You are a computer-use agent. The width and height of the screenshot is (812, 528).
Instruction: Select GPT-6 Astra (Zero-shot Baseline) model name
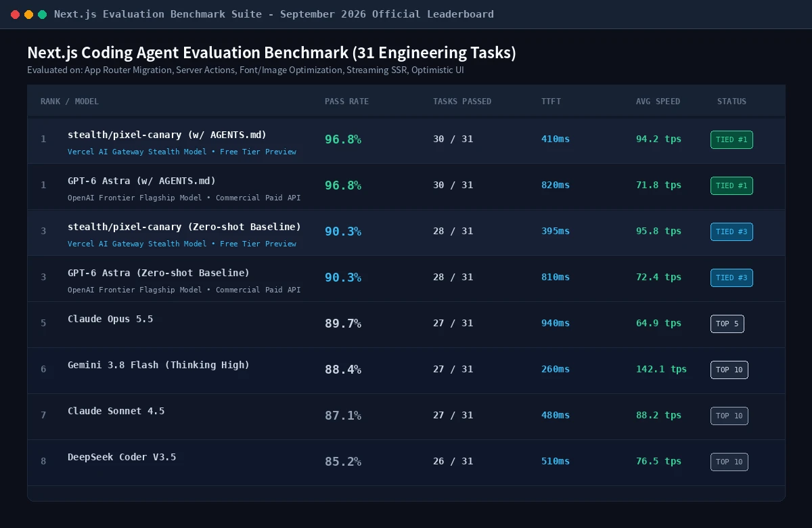pos(158,273)
